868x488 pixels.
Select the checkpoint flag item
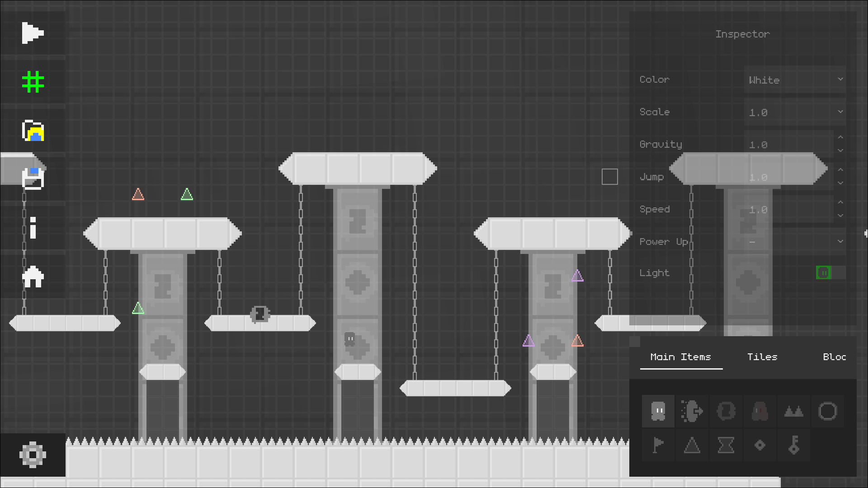[x=658, y=445]
